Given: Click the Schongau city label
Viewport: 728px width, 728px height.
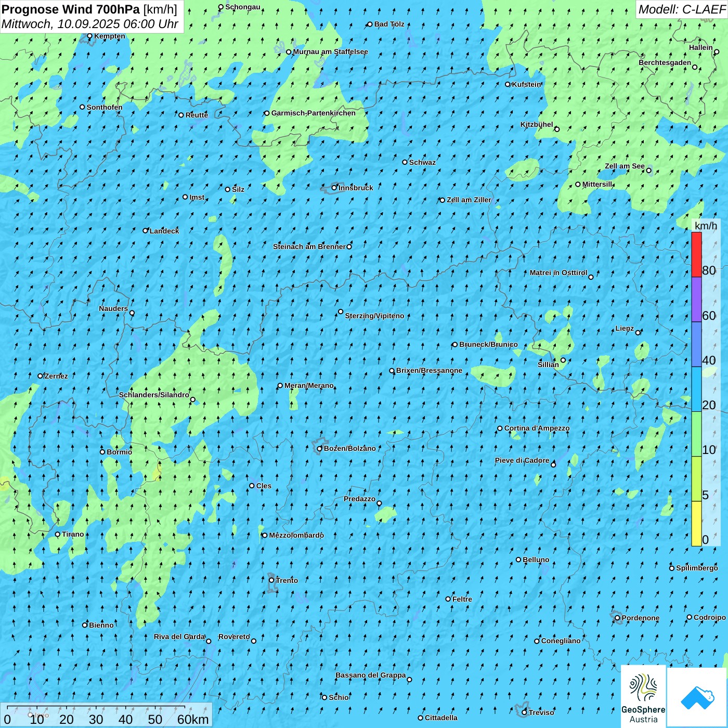Looking at the screenshot, I should (242, 7).
